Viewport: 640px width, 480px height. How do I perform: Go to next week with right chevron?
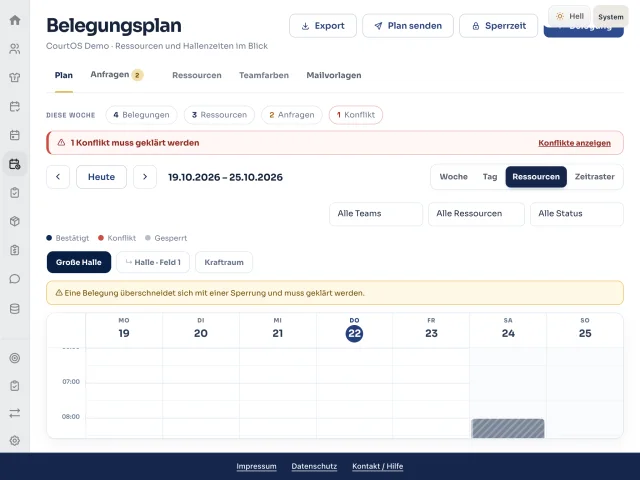145,177
